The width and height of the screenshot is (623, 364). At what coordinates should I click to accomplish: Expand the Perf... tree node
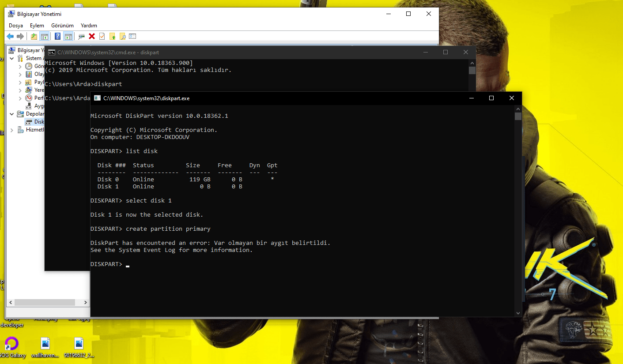coord(20,98)
